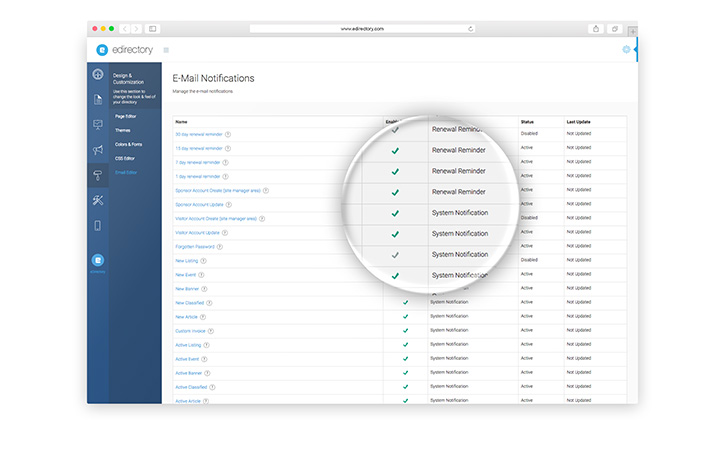Open Colors & Fonts in the submenu
This screenshot has height=451, width=721.
[x=129, y=144]
